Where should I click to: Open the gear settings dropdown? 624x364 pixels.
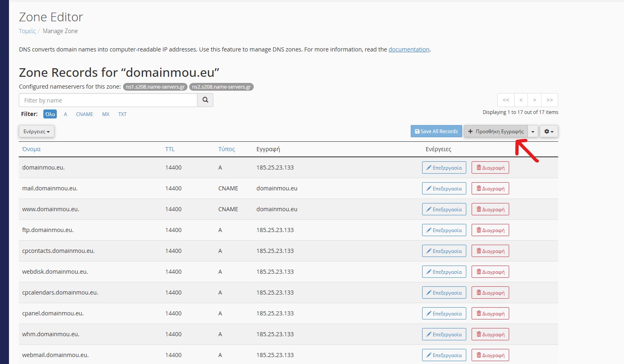(x=549, y=132)
